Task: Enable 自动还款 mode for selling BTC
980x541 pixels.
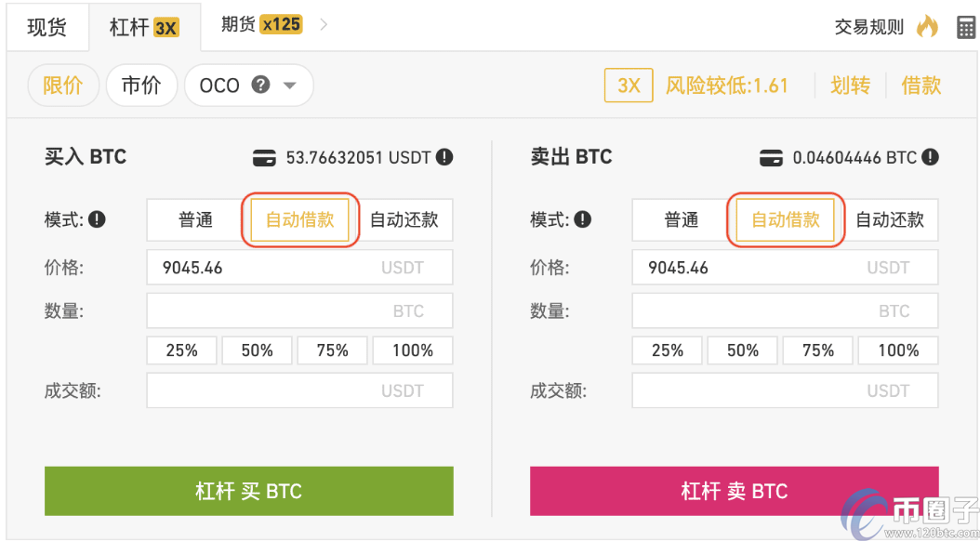Action: point(891,219)
